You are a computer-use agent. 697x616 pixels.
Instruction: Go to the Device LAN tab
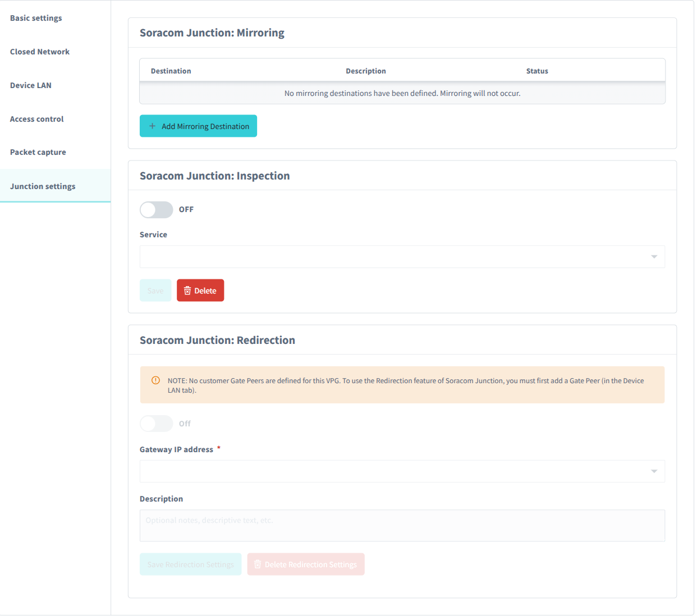click(30, 85)
